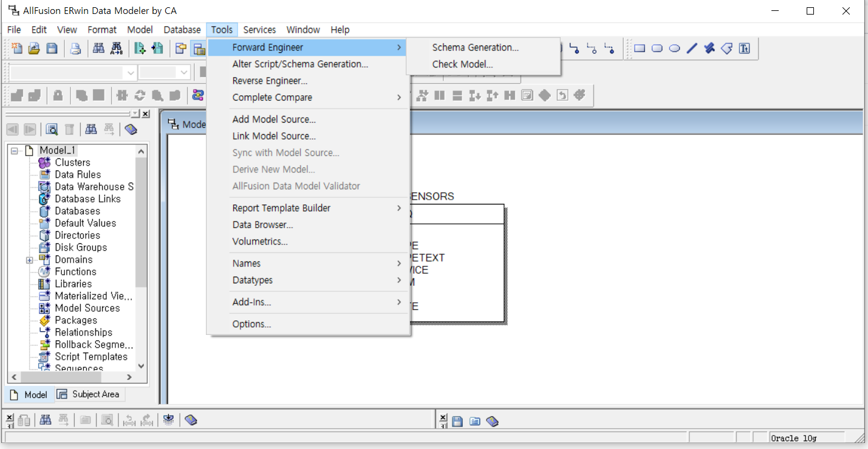Click the help book icon in explorer toolbar
This screenshot has height=449, width=868.
131,129
